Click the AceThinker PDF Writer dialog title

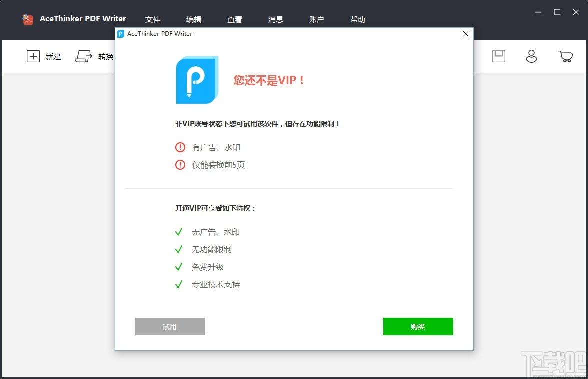coord(160,34)
